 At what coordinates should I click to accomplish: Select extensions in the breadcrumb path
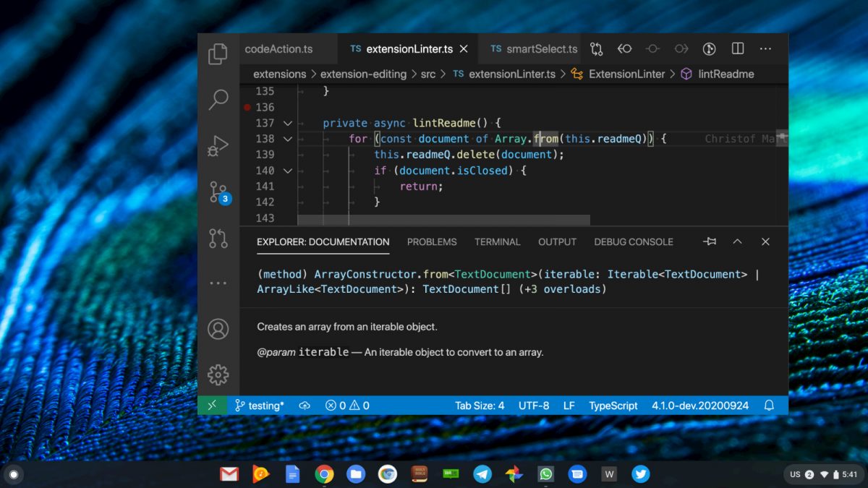click(x=279, y=74)
